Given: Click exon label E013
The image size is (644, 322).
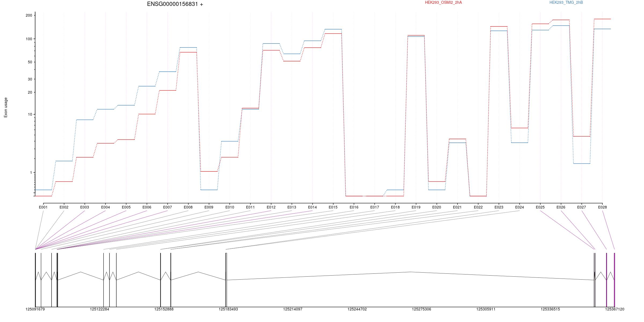Looking at the screenshot, I should [x=292, y=207].
